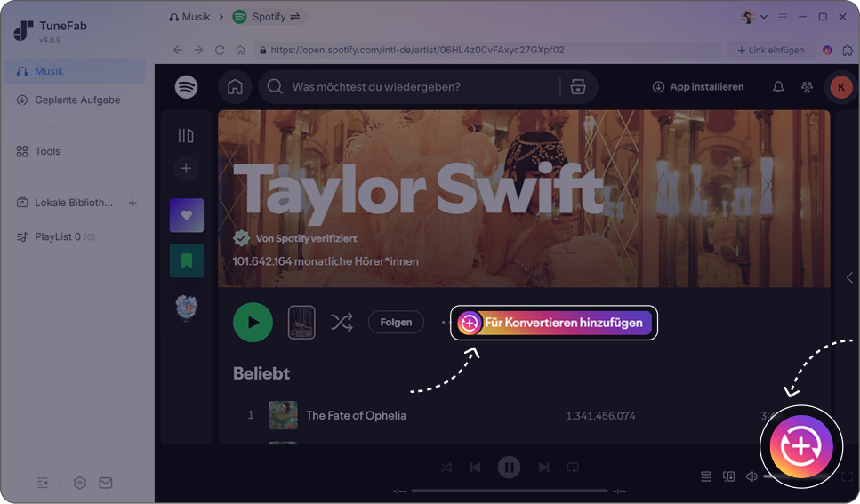Viewport: 860px width, 504px height.
Task: Toggle shuffle beside the Folgen button
Action: pos(342,323)
